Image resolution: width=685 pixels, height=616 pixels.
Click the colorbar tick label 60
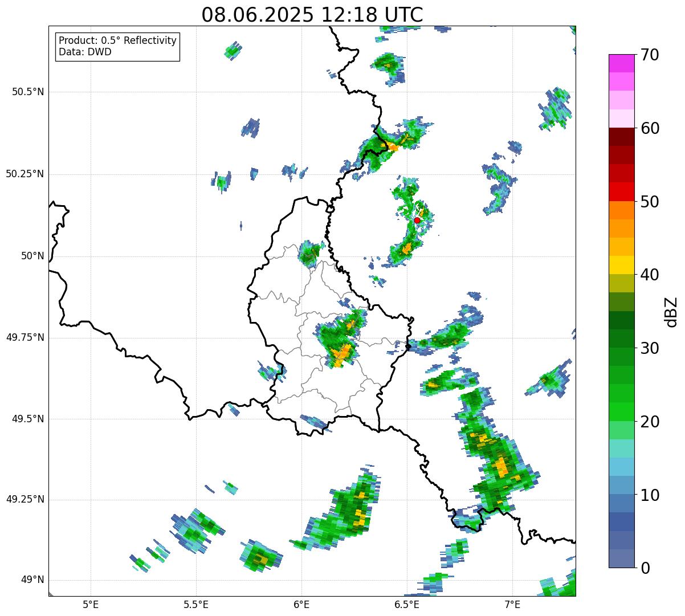[650, 128]
